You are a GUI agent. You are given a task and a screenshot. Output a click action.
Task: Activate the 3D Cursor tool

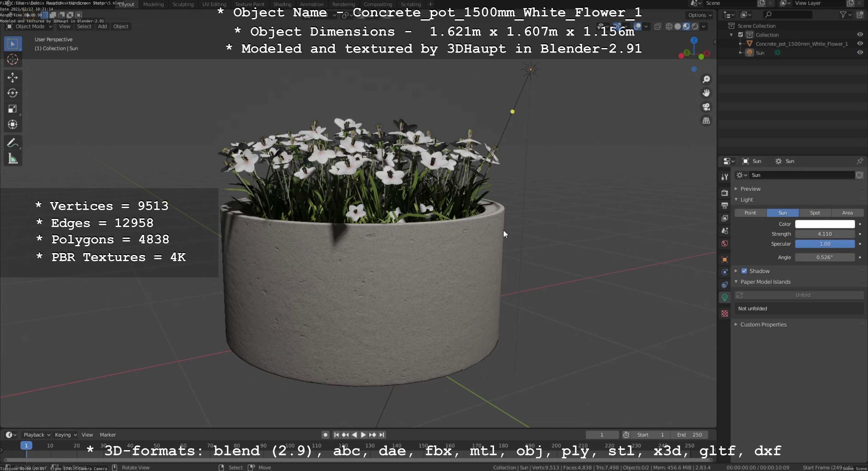click(13, 60)
